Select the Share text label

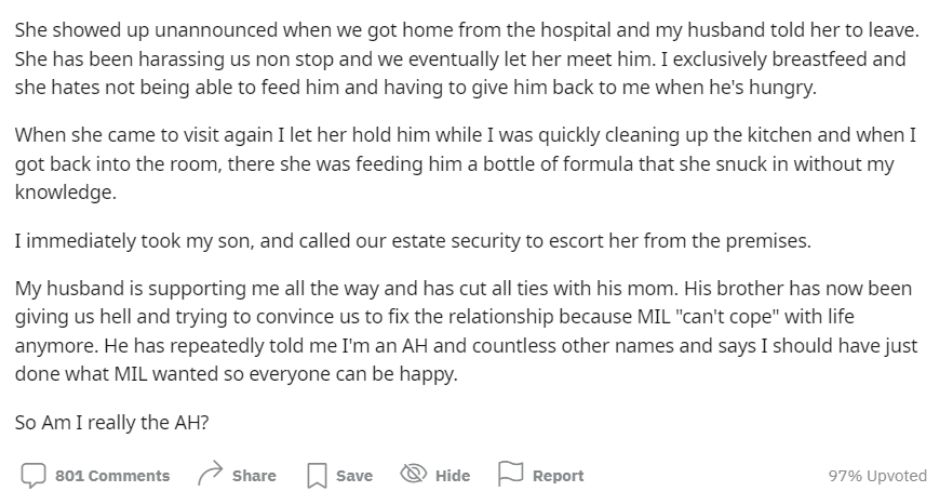[254, 476]
